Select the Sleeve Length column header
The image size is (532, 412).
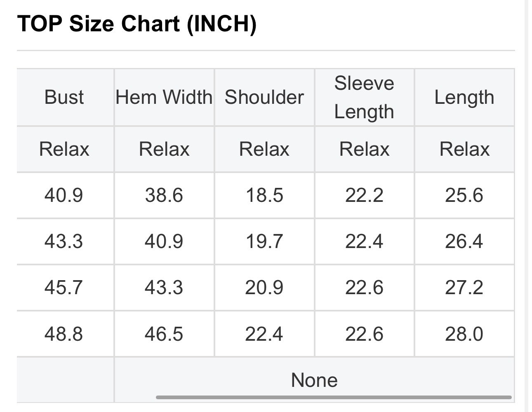pyautogui.click(x=364, y=97)
